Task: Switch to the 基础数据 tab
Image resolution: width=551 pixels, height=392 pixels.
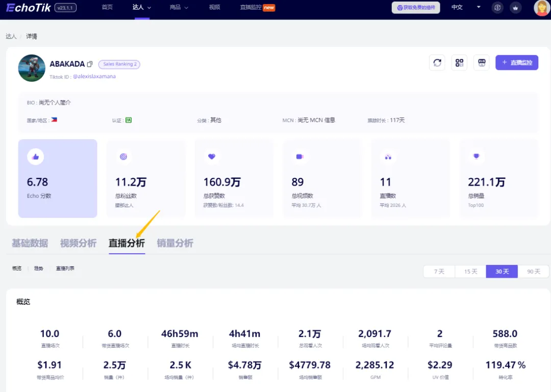Action: tap(30, 243)
